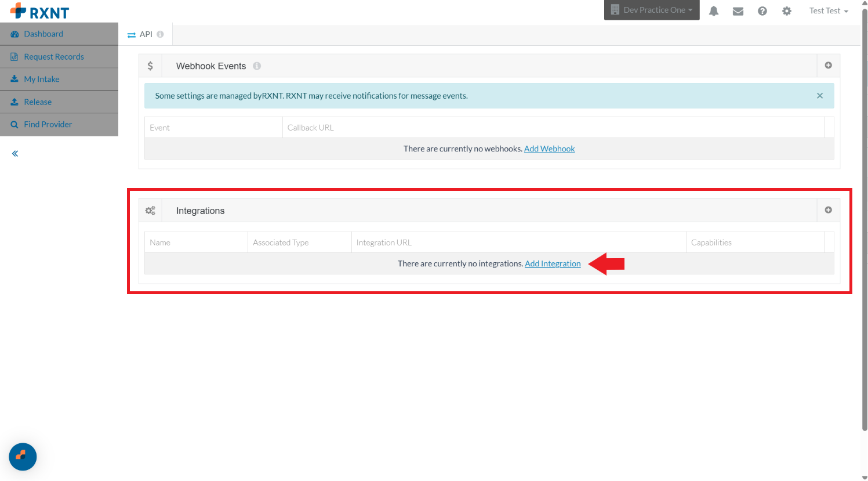Viewport: 868px width, 481px height.
Task: Add an integration with plus icon
Action: 829,210
